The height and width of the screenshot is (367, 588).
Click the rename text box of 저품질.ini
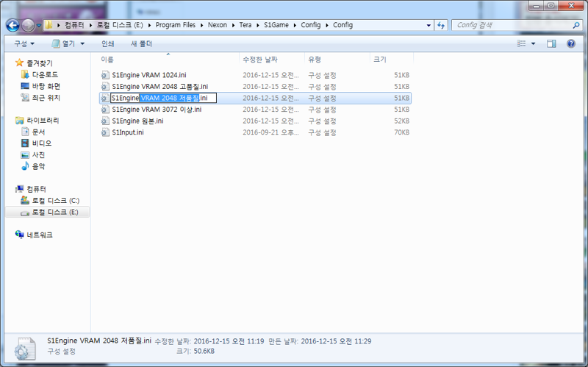[x=163, y=99]
